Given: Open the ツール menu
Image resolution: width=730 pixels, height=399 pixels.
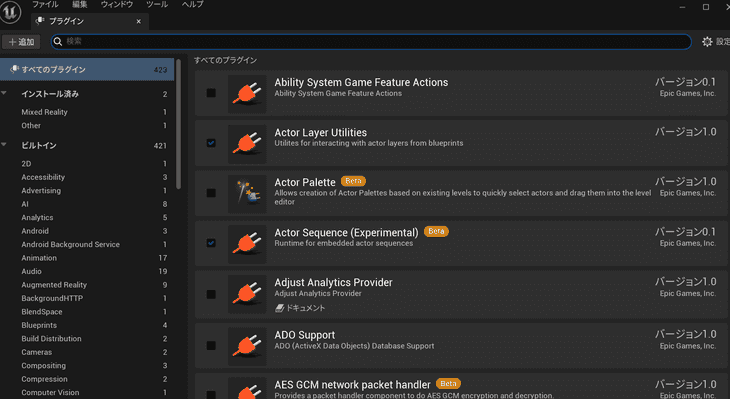Looking at the screenshot, I should pyautogui.click(x=157, y=5).
